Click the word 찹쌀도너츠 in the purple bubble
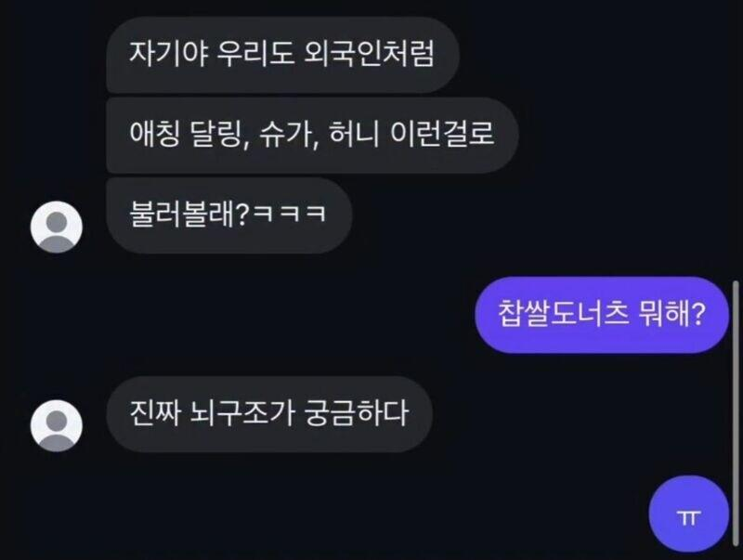This screenshot has width=743, height=560. pyautogui.click(x=564, y=314)
